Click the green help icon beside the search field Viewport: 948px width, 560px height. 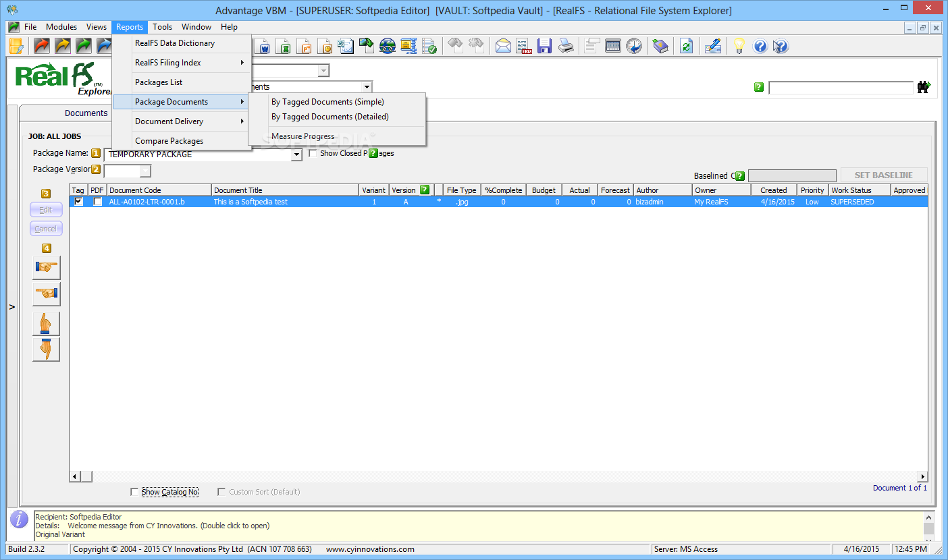click(759, 87)
